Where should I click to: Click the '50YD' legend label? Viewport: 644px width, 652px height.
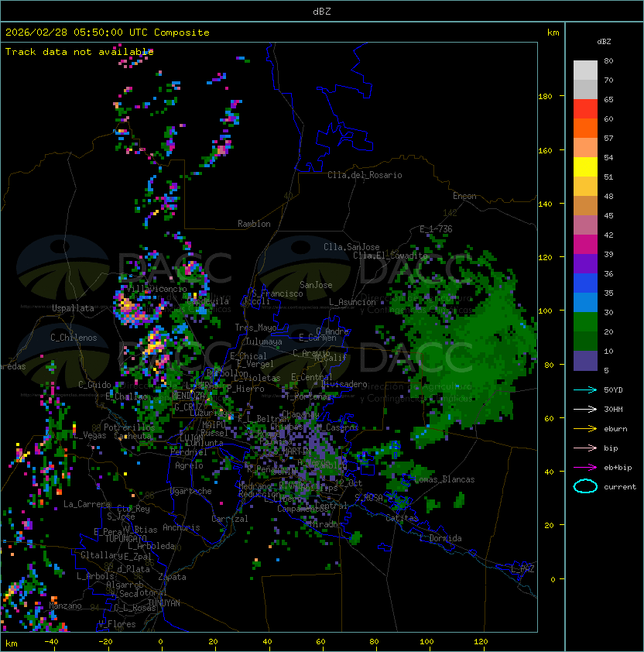pyautogui.click(x=613, y=390)
